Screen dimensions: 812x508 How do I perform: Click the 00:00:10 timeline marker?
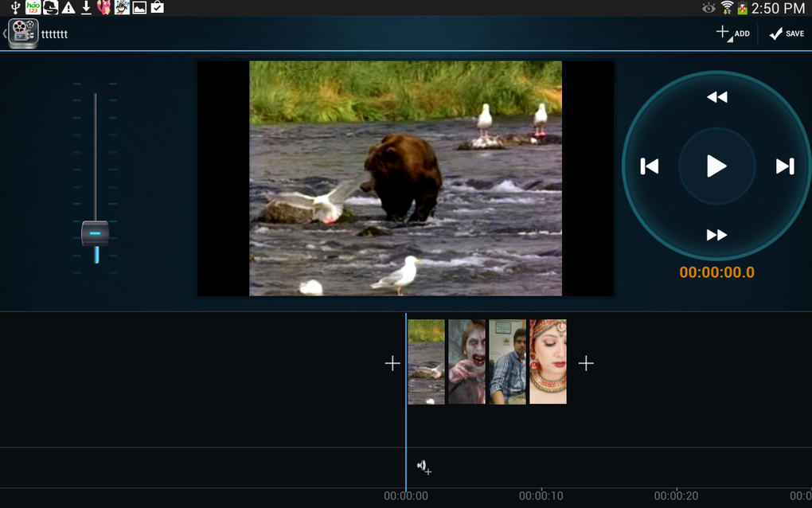tap(541, 495)
